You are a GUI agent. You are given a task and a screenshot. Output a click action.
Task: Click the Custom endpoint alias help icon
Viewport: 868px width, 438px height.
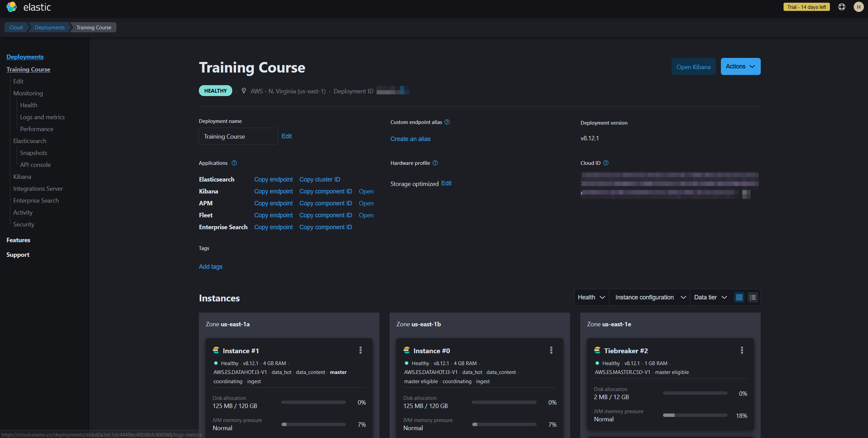(x=447, y=122)
